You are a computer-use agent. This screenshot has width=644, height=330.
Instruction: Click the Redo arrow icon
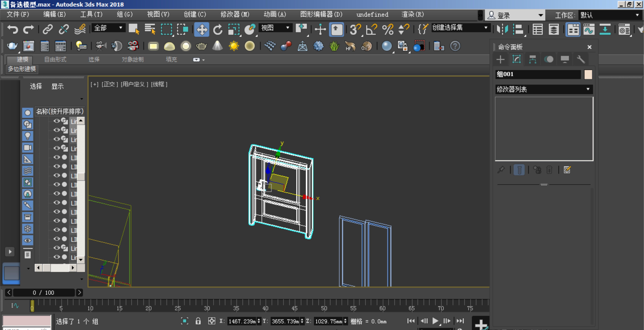click(28, 29)
